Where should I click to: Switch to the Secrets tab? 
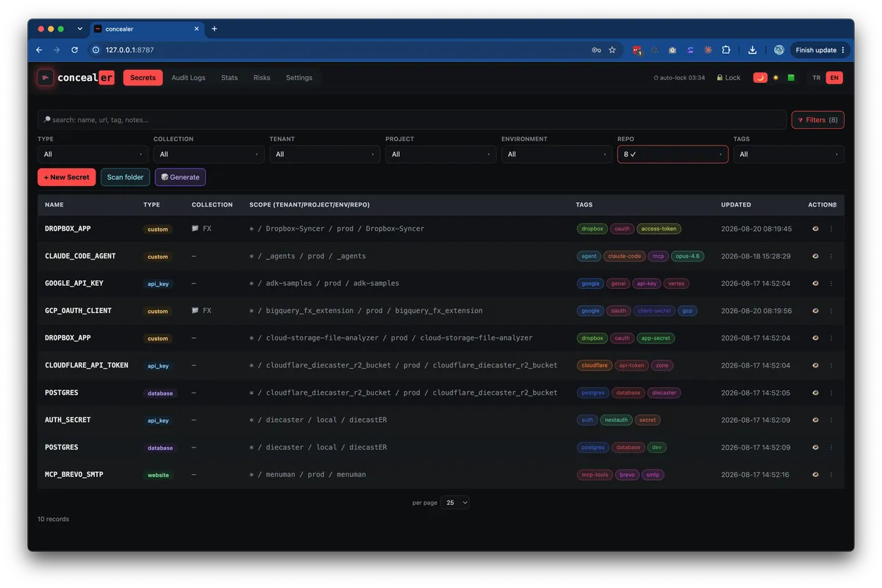pyautogui.click(x=143, y=77)
